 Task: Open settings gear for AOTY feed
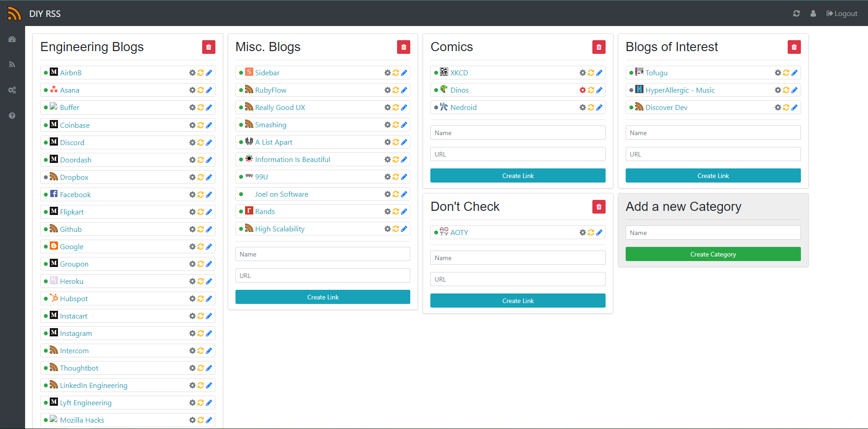click(x=582, y=232)
